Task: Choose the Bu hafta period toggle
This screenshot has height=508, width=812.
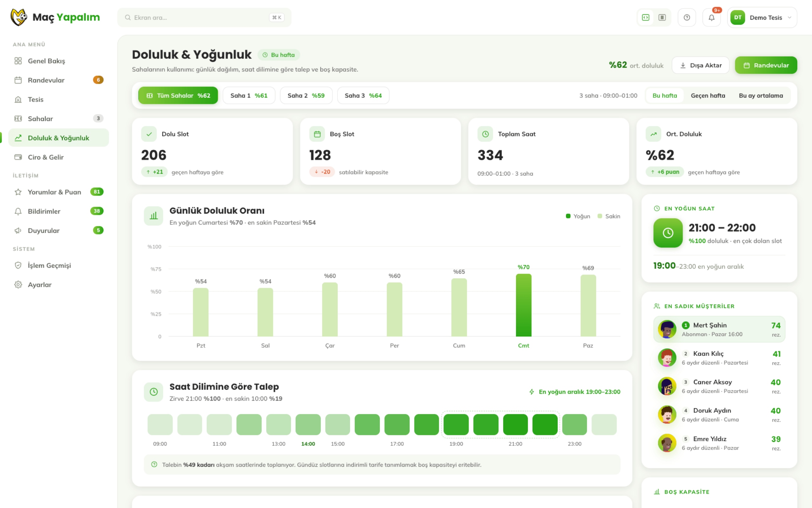Action: (x=665, y=96)
